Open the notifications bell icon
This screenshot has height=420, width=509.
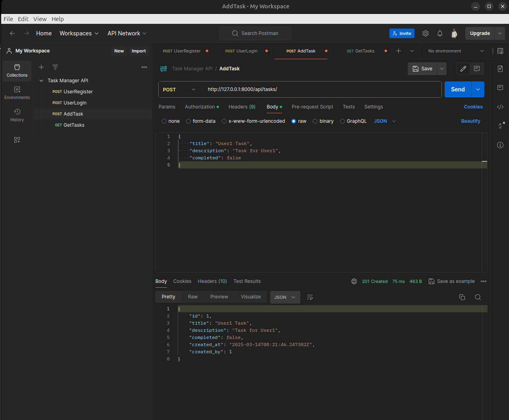coord(440,33)
